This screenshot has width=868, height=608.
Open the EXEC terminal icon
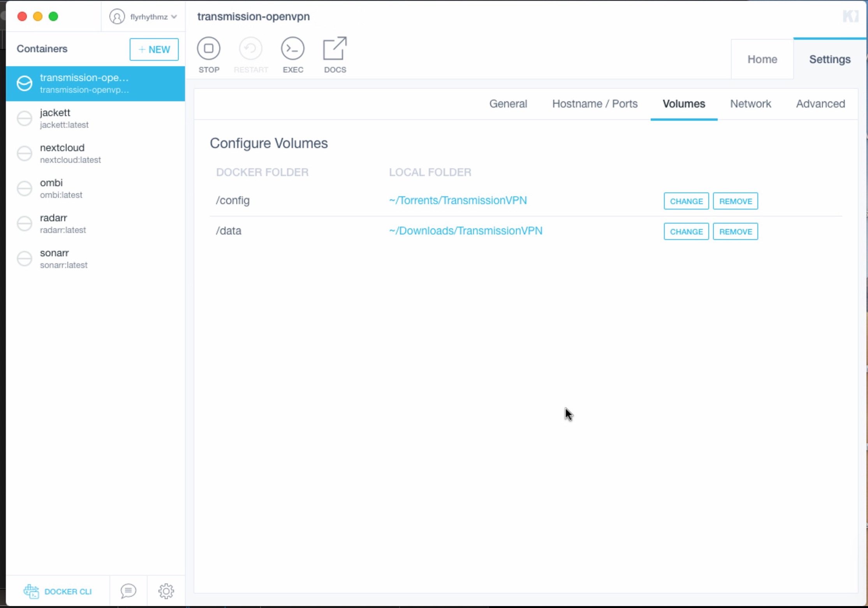point(292,49)
